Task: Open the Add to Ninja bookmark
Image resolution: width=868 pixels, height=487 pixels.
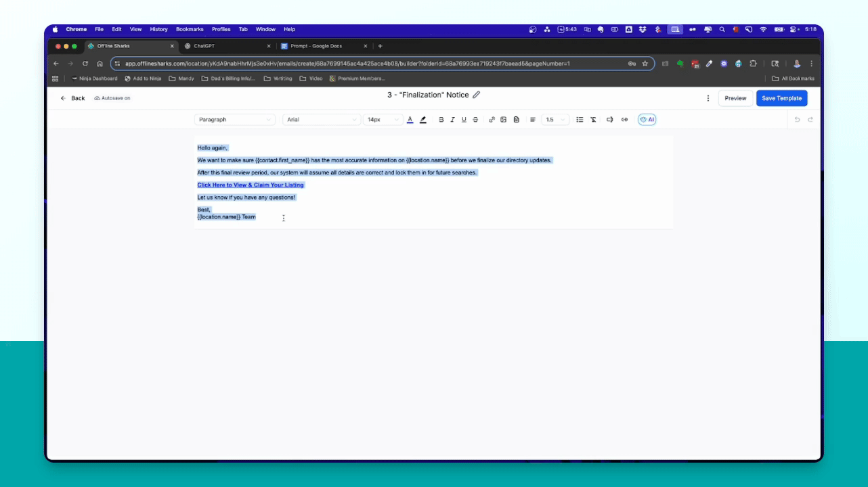Action: tap(143, 78)
